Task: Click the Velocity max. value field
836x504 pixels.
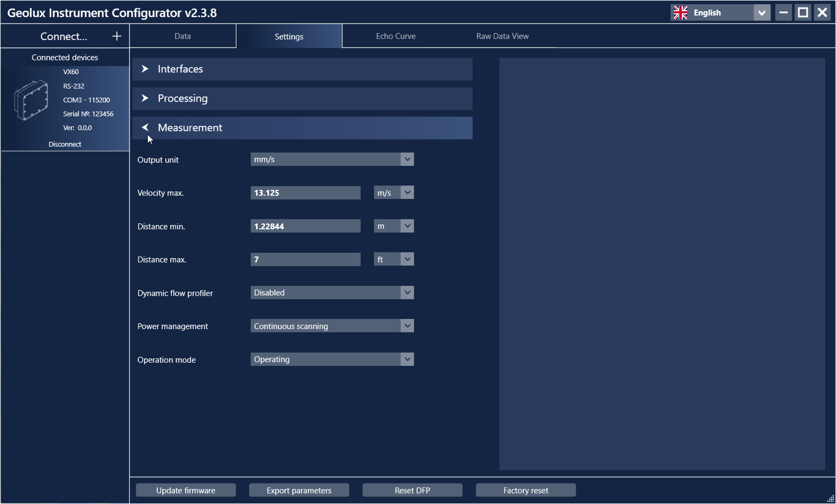Action: pos(305,193)
